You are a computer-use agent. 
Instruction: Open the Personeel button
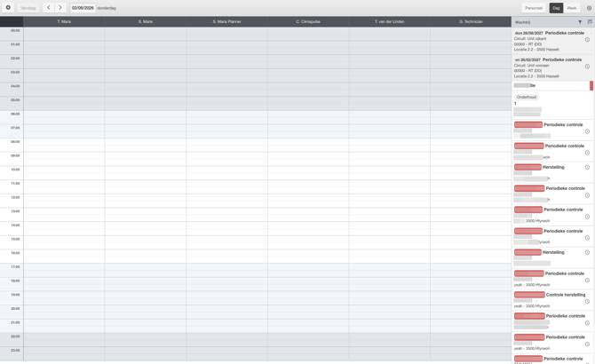tap(534, 8)
